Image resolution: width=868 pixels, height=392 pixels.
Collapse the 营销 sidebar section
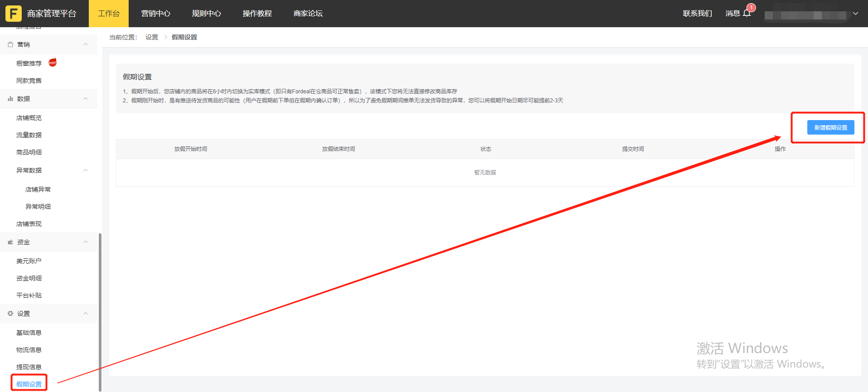click(x=86, y=44)
